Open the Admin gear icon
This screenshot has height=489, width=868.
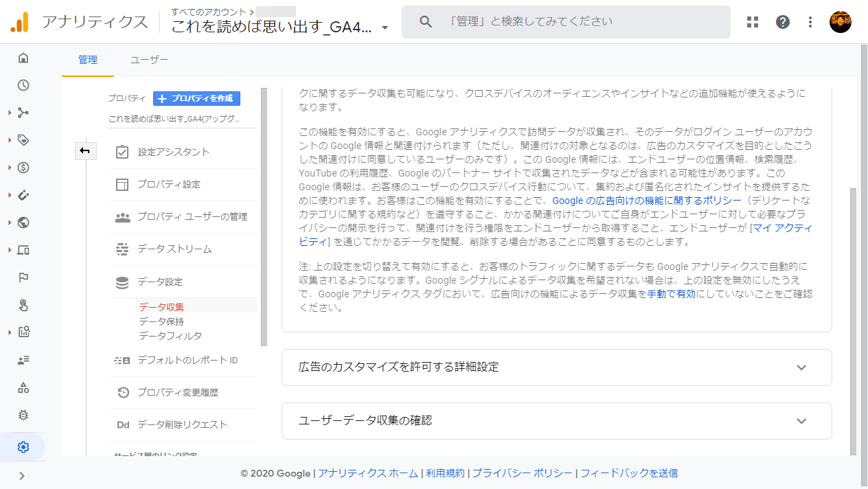click(23, 448)
